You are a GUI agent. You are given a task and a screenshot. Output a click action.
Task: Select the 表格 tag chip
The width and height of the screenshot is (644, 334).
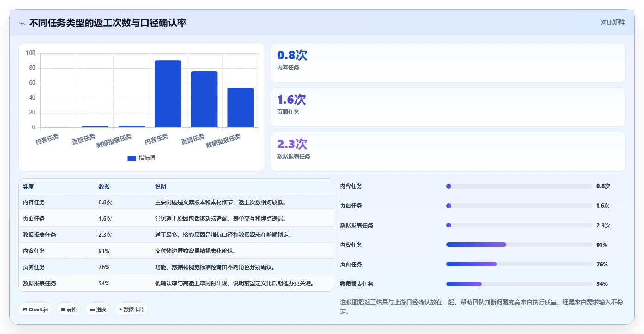click(69, 309)
